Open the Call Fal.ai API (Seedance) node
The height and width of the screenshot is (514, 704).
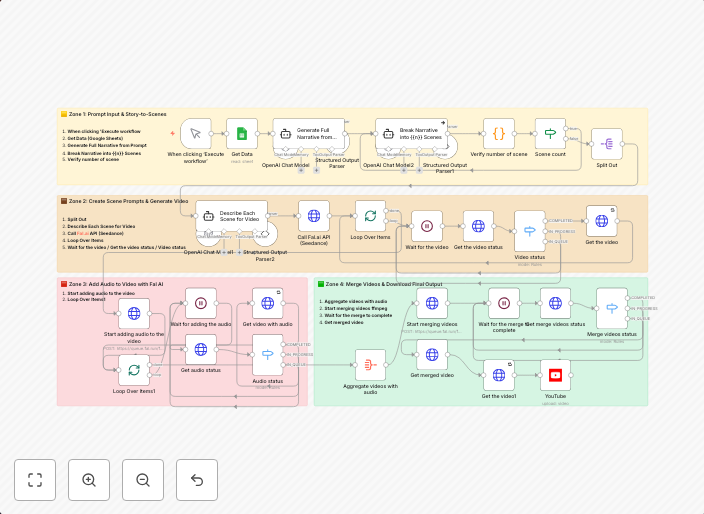click(x=313, y=216)
